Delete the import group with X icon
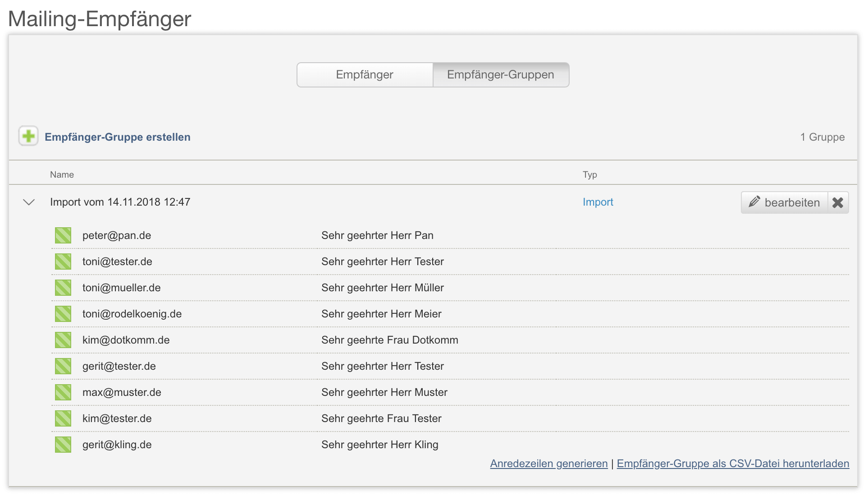868x496 pixels. point(838,202)
